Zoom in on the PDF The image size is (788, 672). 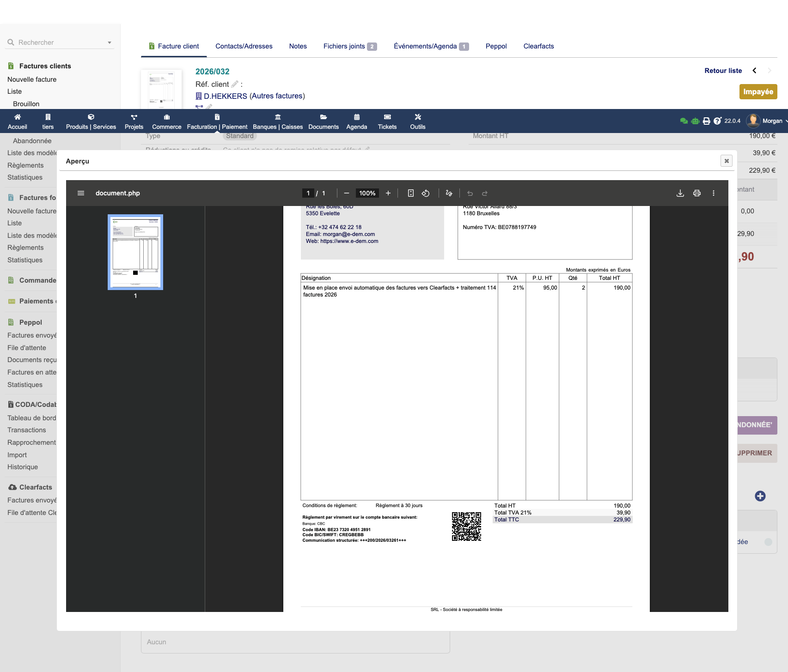click(388, 193)
